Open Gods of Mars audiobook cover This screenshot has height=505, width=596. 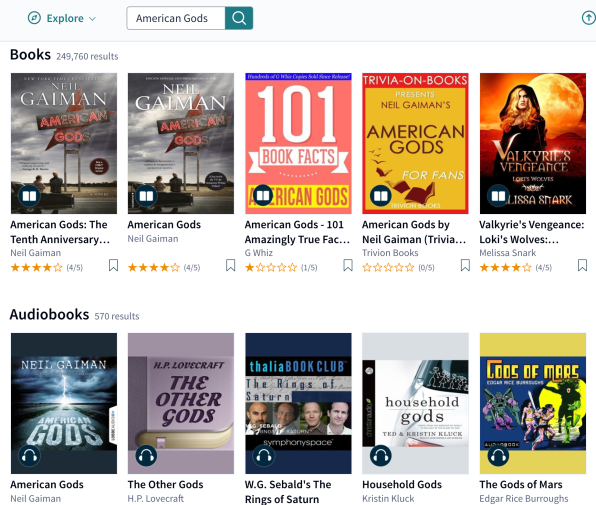(533, 403)
